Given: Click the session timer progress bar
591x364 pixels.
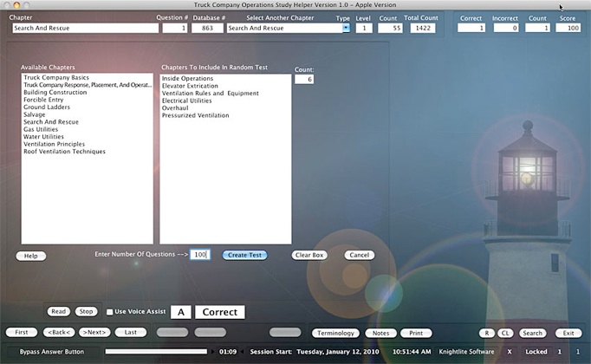Looking at the screenshot, I should point(156,352).
